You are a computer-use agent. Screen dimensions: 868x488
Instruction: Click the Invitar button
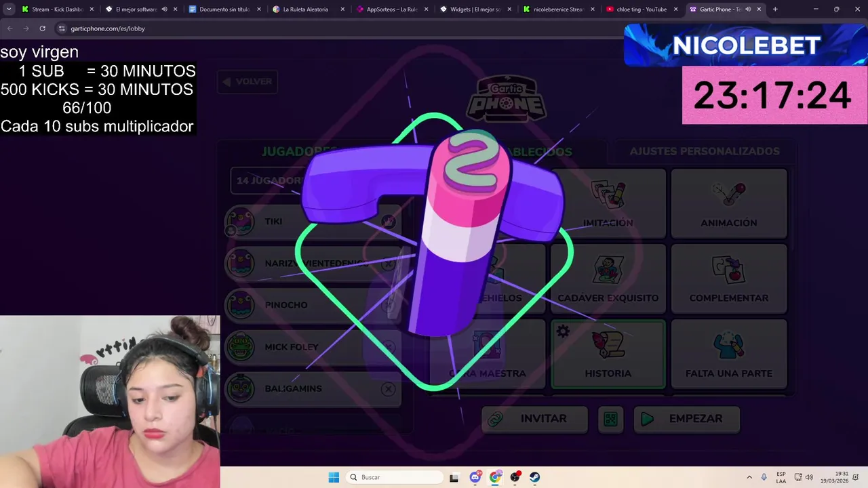click(534, 419)
